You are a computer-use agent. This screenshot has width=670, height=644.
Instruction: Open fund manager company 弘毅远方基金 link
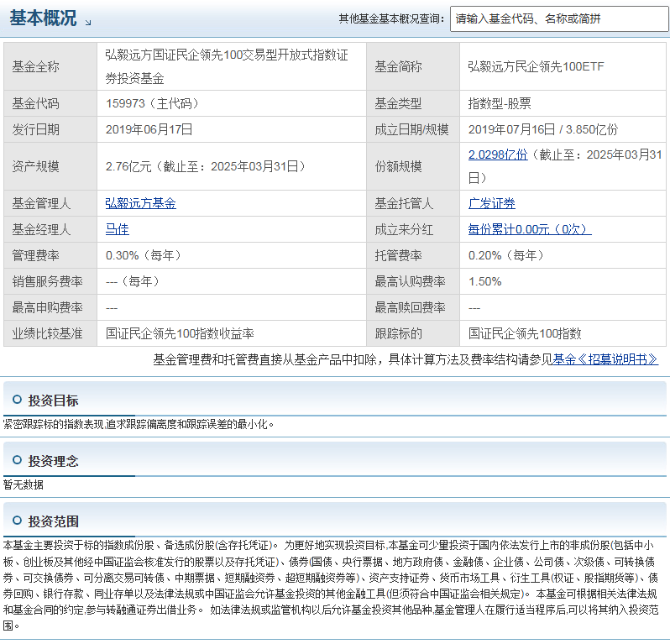140,203
